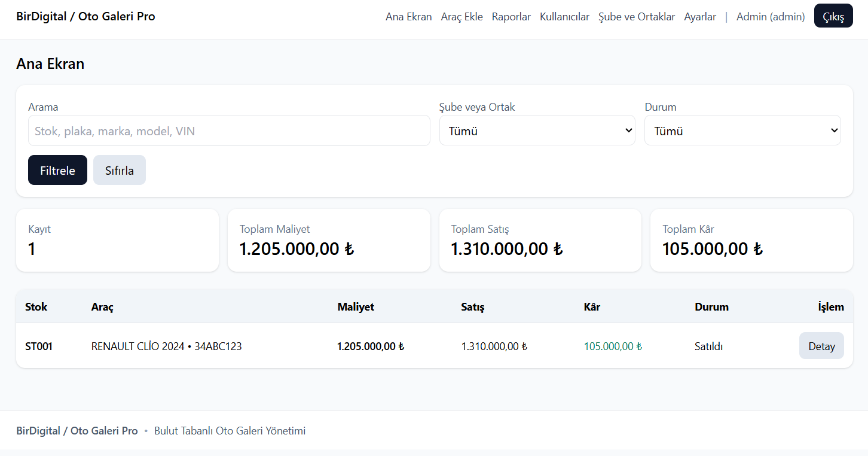
Task: Click the Toplam Kâr summary card
Action: point(751,240)
